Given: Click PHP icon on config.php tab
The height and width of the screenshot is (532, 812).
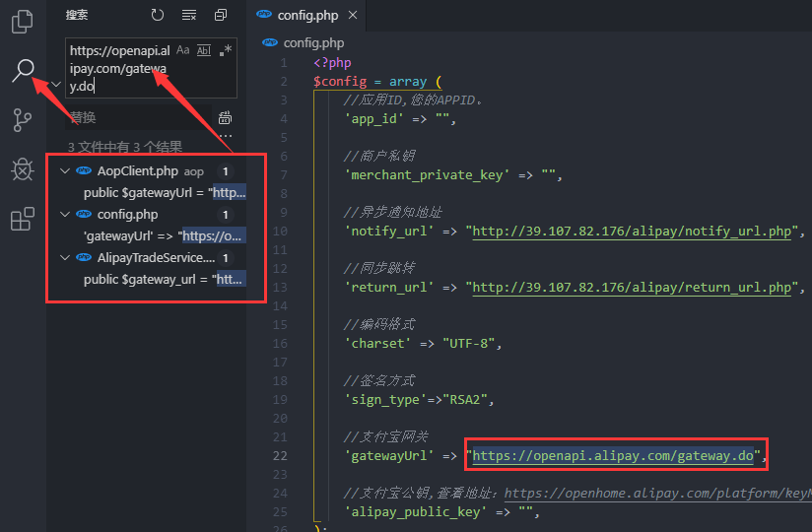Looking at the screenshot, I should pos(264,14).
